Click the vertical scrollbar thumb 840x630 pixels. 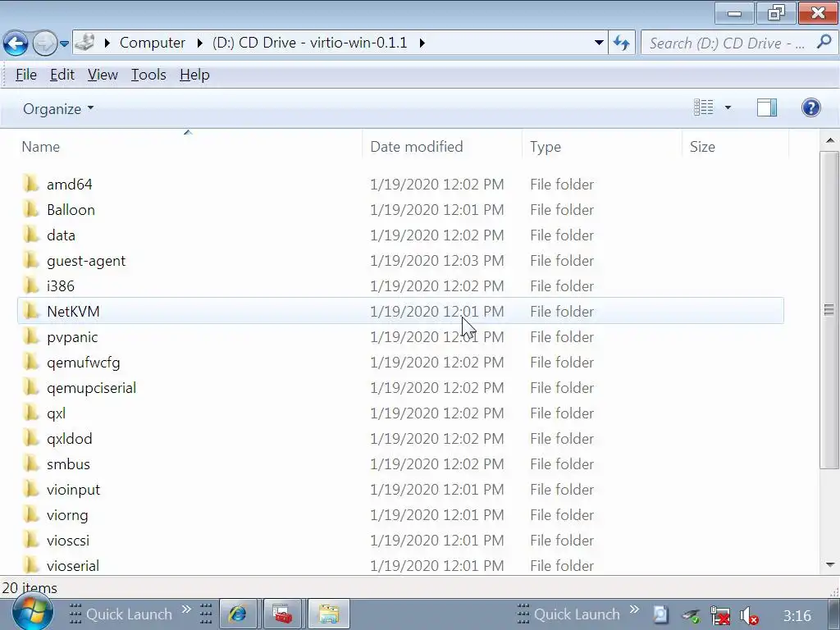[x=829, y=309]
